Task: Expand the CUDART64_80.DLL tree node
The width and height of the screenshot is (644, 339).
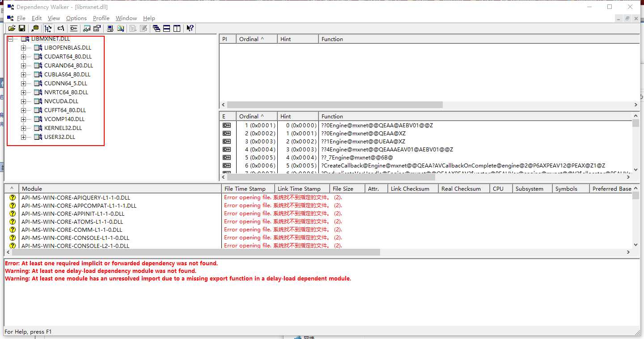Action: [23, 57]
